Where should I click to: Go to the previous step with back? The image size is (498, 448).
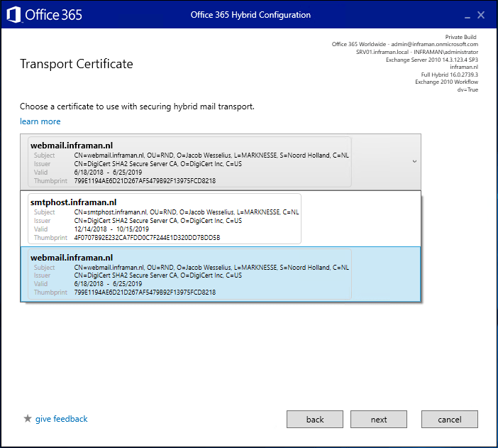[315, 420]
